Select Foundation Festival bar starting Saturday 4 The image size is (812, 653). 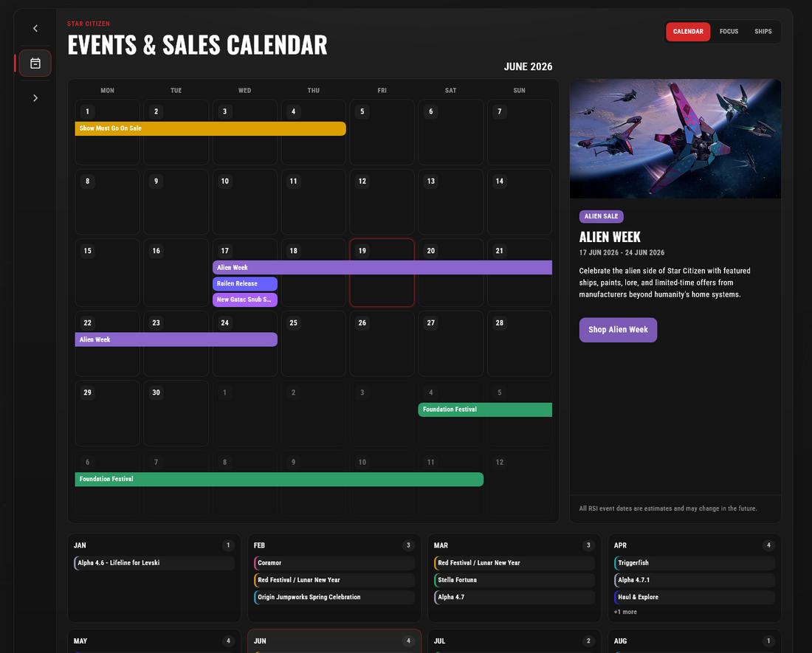coord(485,410)
